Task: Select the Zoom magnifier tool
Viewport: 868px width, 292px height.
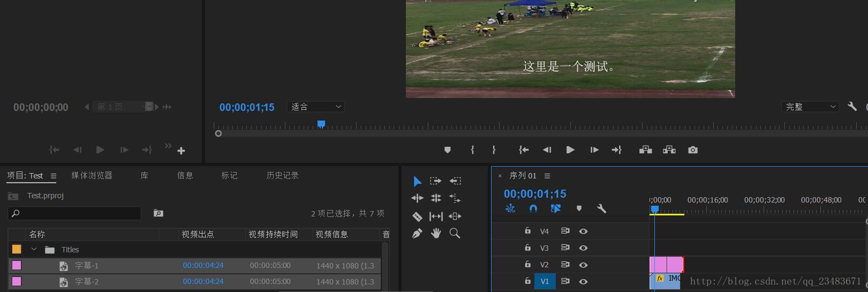Action: [455, 233]
